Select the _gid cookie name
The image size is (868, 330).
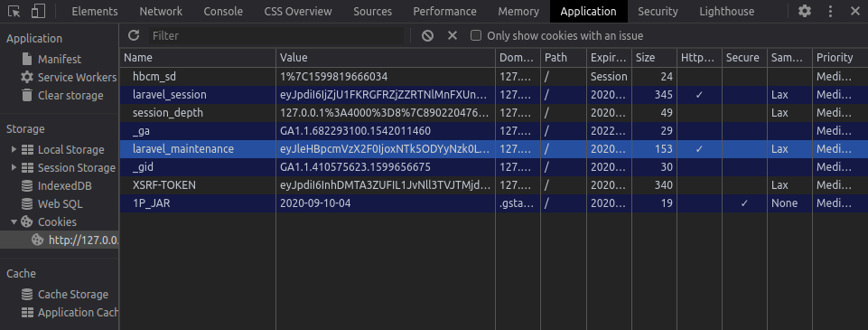coord(143,167)
